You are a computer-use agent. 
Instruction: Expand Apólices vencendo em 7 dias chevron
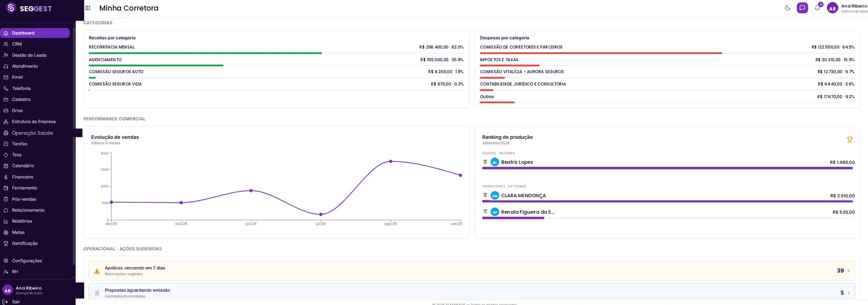click(849, 271)
